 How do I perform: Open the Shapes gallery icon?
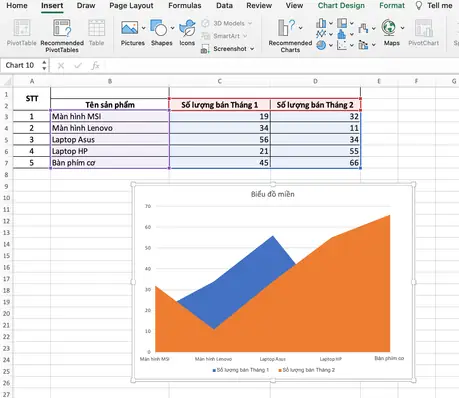tap(159, 28)
